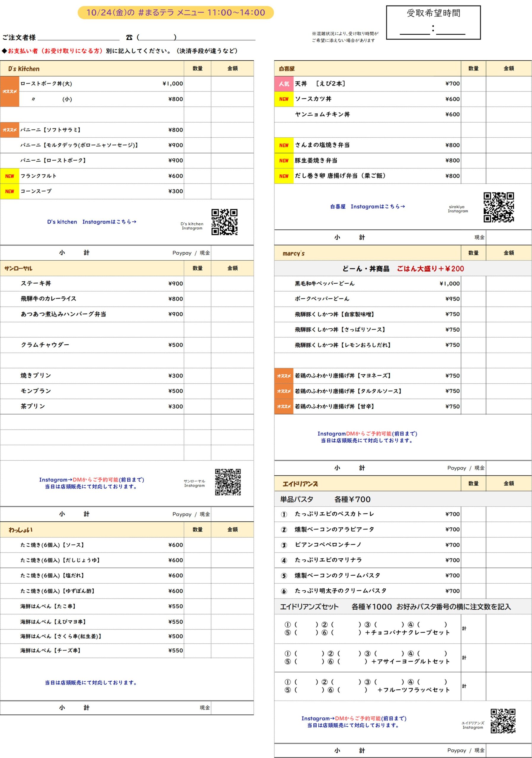Click the yellow 10/24 まるテラ メニュー title banner
This screenshot has width=532, height=758.
click(175, 12)
